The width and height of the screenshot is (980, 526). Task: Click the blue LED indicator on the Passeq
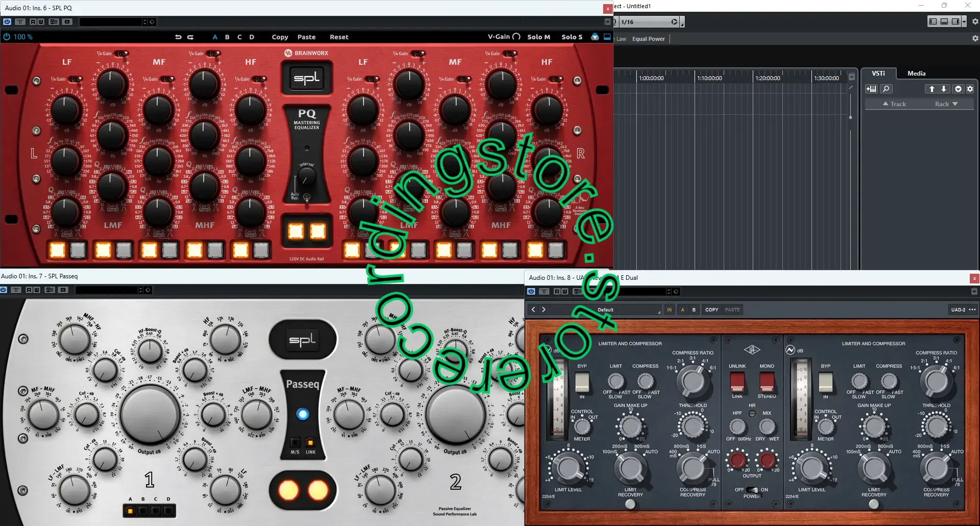302,414
